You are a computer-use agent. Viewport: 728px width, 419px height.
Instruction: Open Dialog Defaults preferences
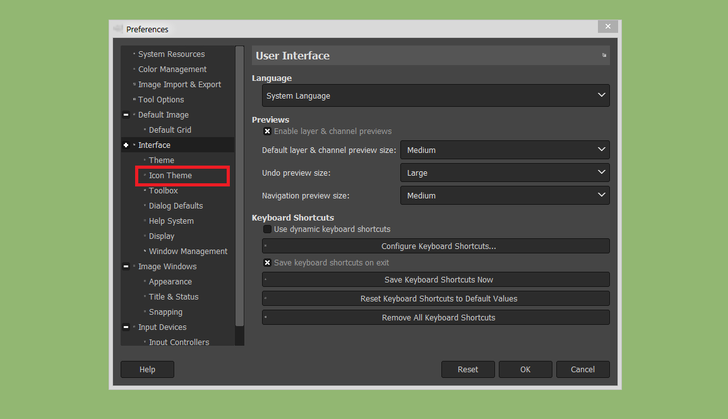coord(176,206)
